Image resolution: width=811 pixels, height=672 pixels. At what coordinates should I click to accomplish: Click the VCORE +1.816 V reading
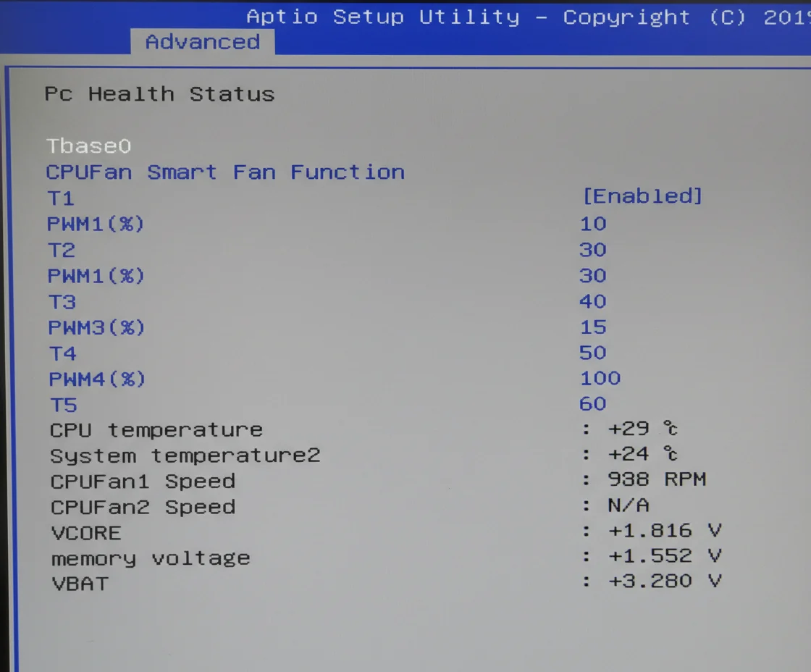(664, 531)
